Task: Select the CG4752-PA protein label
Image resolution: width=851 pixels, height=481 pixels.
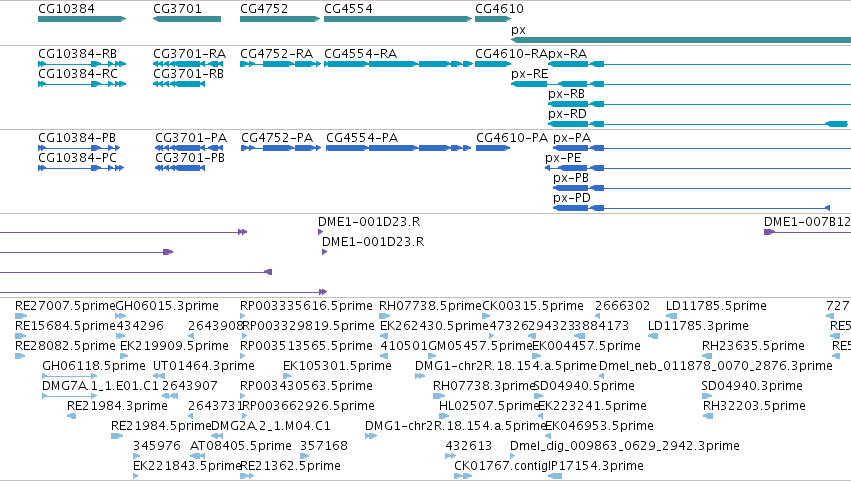Action: point(277,138)
